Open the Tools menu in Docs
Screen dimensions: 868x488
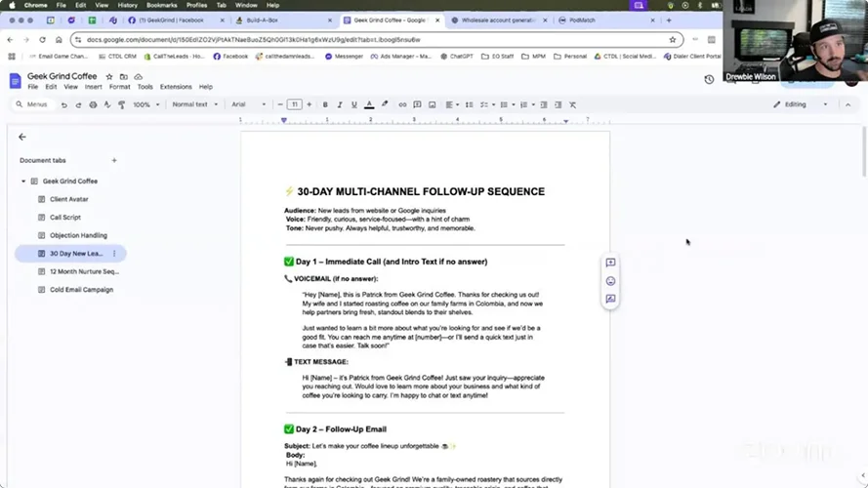point(145,87)
